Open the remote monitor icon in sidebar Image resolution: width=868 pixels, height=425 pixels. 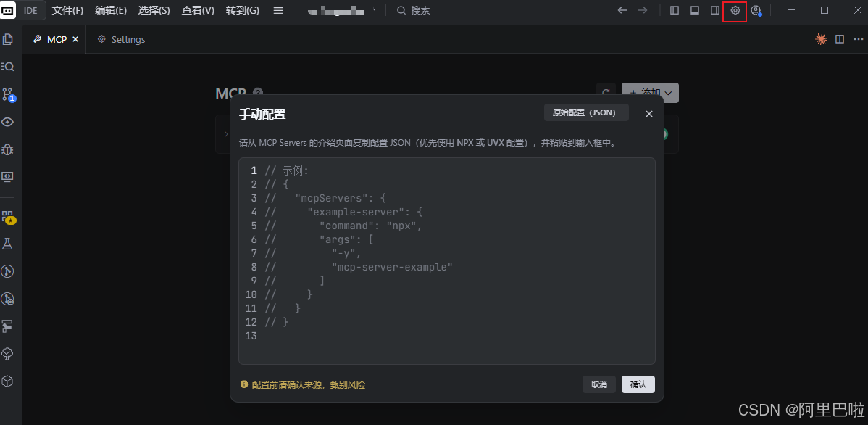coord(8,176)
